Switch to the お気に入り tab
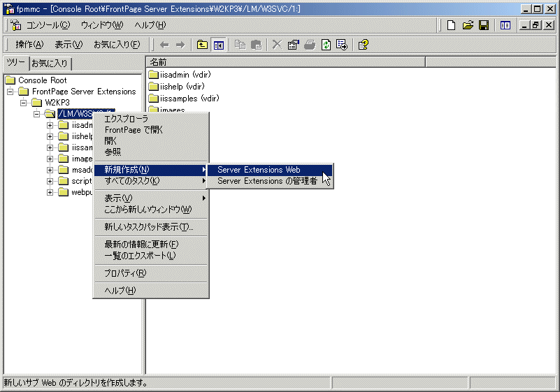The width and height of the screenshot is (560, 392). (x=50, y=64)
